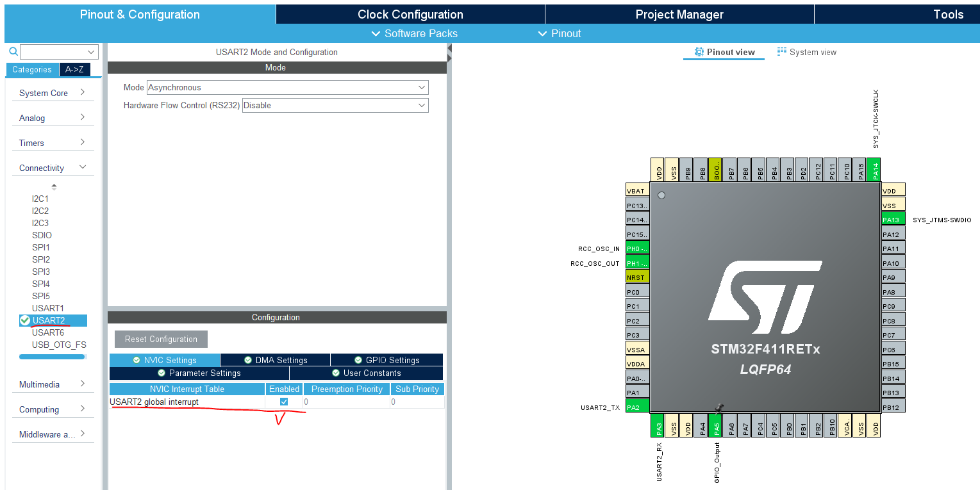Select USB_OTG_FS peripheral

pyautogui.click(x=59, y=345)
